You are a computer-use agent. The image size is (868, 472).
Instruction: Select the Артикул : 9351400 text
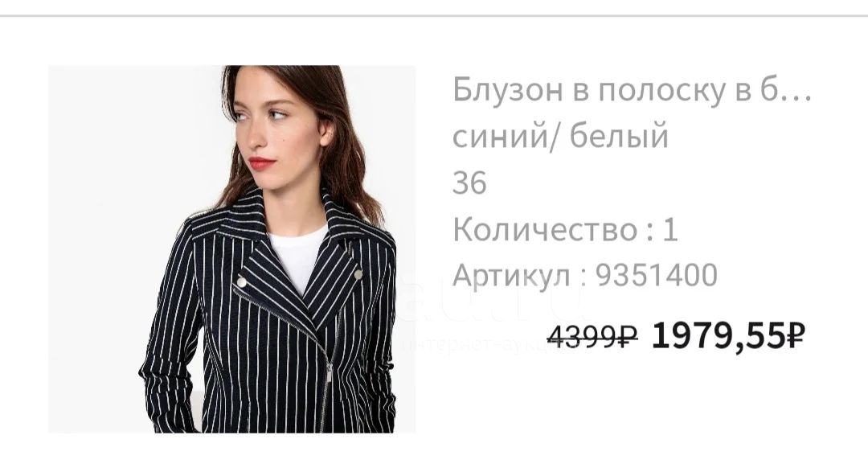[x=585, y=275]
